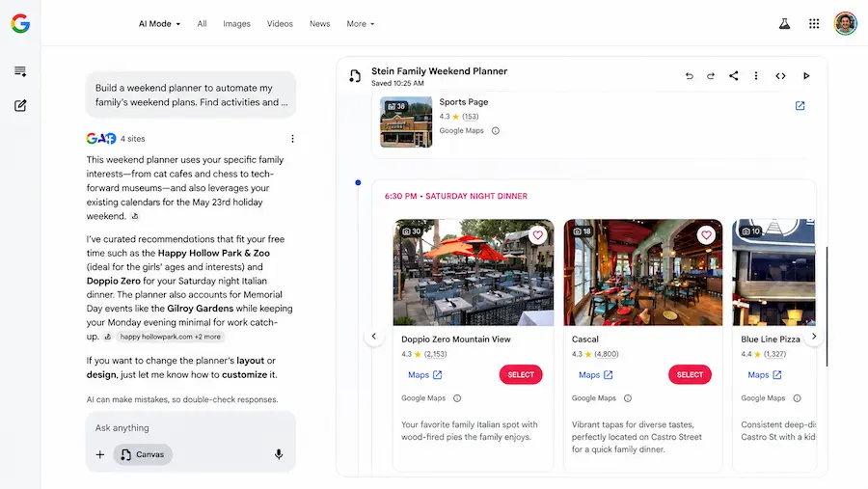The image size is (868, 489).
Task: Open Cascal interior photo
Action: point(642,272)
